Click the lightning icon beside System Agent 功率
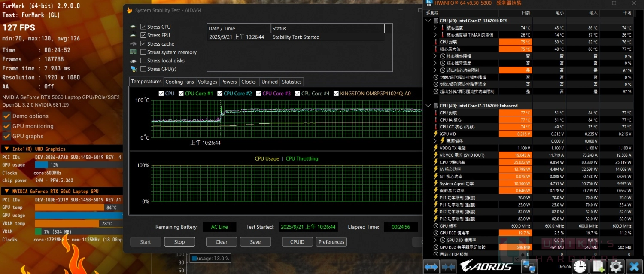Image resolution: width=644 pixels, height=274 pixels. point(436,183)
